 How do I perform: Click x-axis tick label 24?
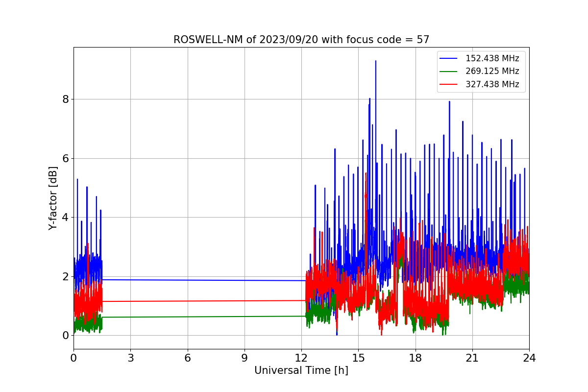coord(529,358)
